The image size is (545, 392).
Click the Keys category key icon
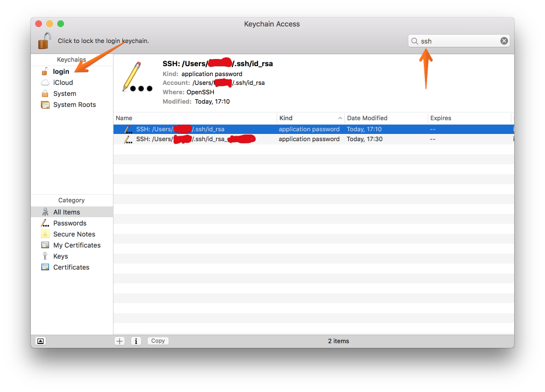pos(45,256)
